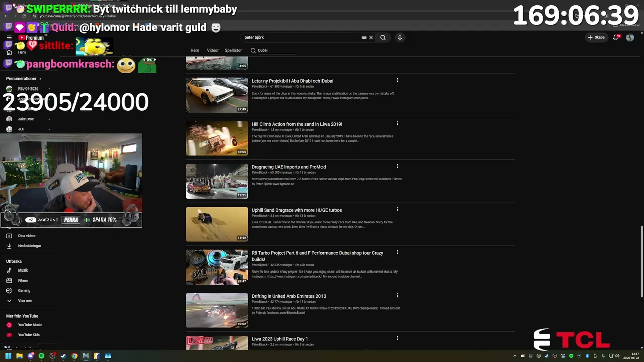Open video 'Letar ny Projektbil i Abu Dhabi och Dubai'
644x362 pixels.
tap(292, 81)
